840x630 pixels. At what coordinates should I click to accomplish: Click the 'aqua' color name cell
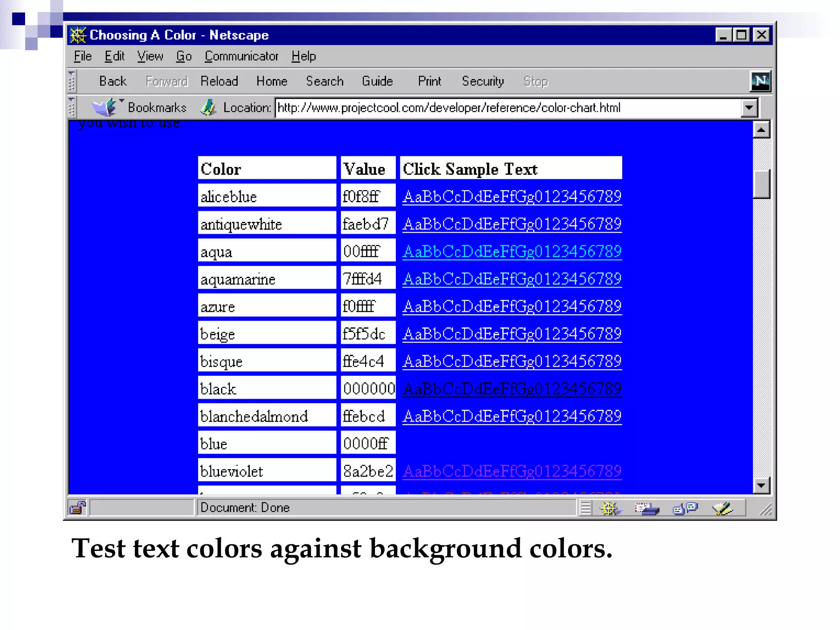(267, 250)
